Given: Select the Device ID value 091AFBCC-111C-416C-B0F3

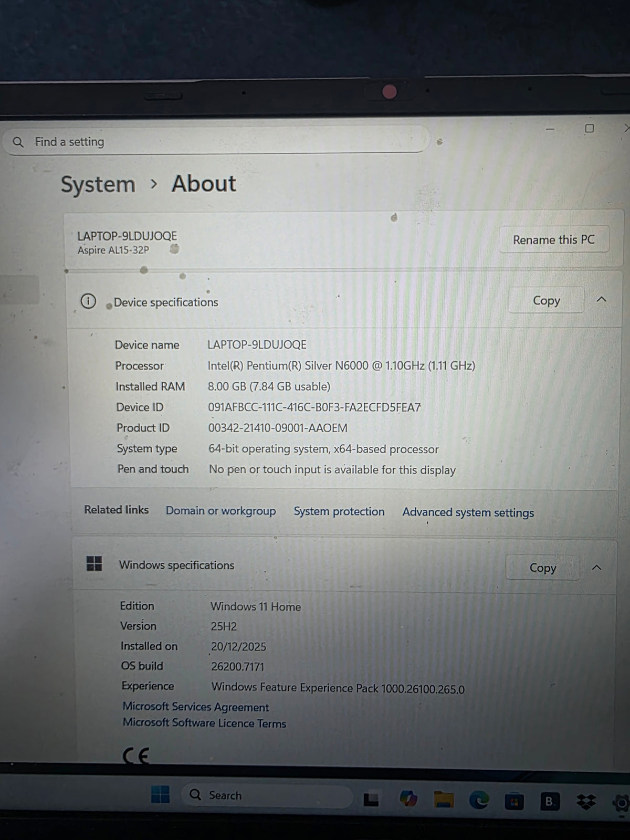Looking at the screenshot, I should (314, 407).
